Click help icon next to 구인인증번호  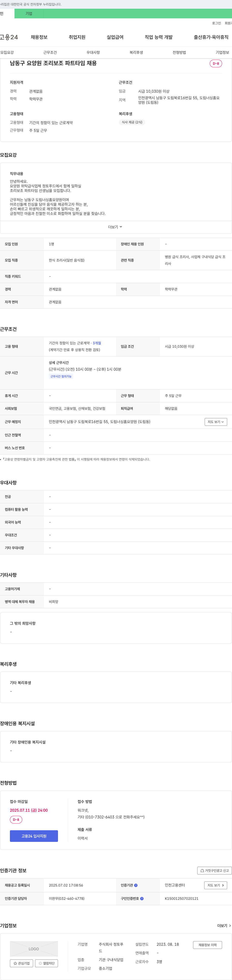tap(142, 899)
